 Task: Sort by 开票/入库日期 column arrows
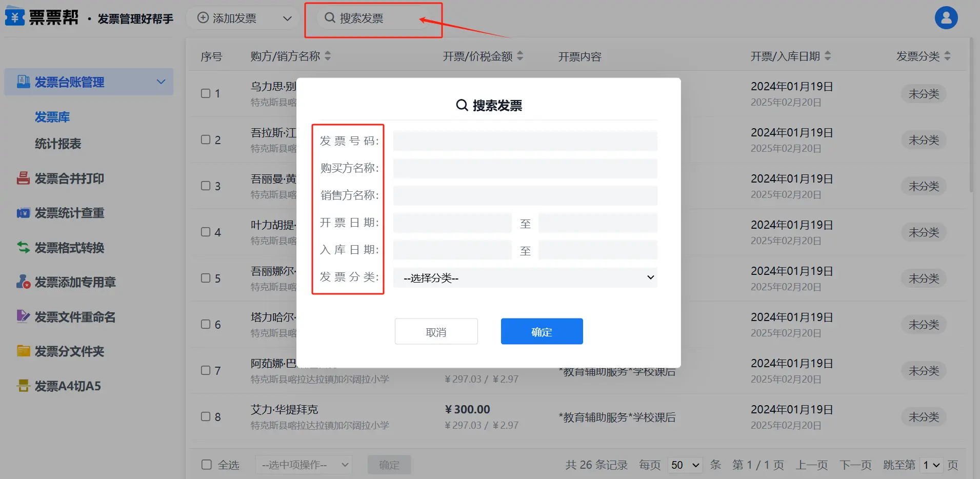pyautogui.click(x=827, y=56)
